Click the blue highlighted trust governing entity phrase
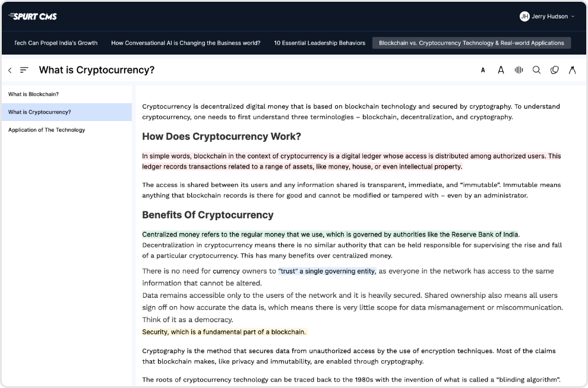Image resolution: width=588 pixels, height=388 pixels. point(327,271)
